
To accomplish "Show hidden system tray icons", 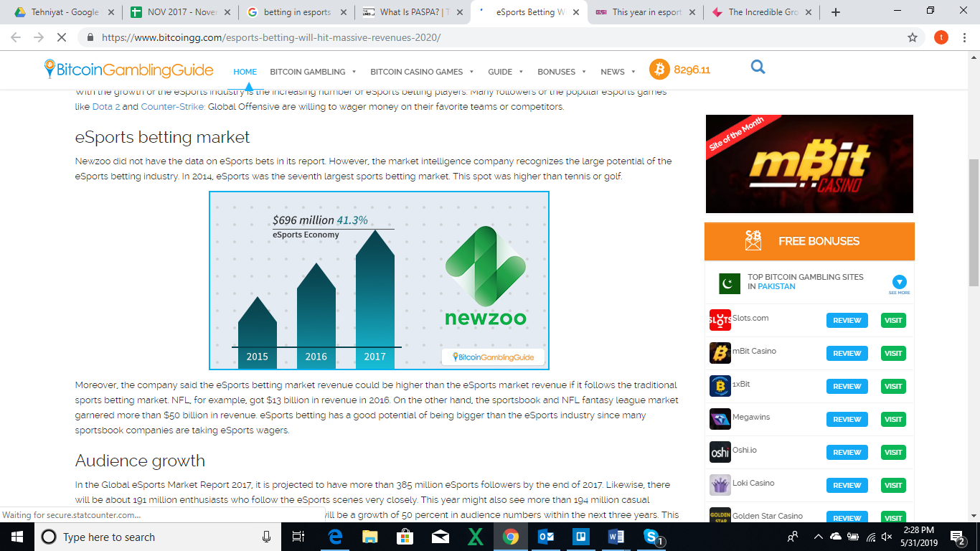I will pos(818,537).
